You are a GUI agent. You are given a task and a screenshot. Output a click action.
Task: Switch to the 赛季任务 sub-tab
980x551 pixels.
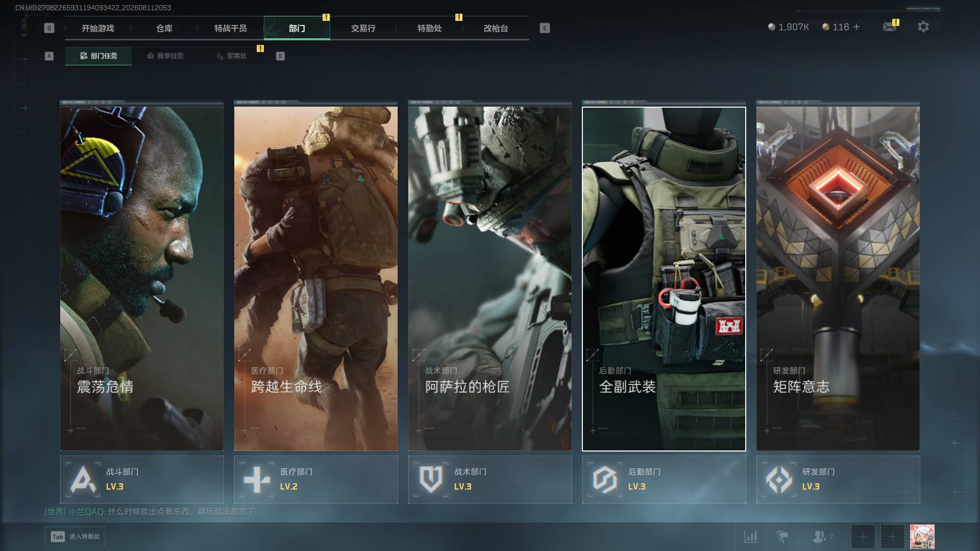[x=165, y=56]
